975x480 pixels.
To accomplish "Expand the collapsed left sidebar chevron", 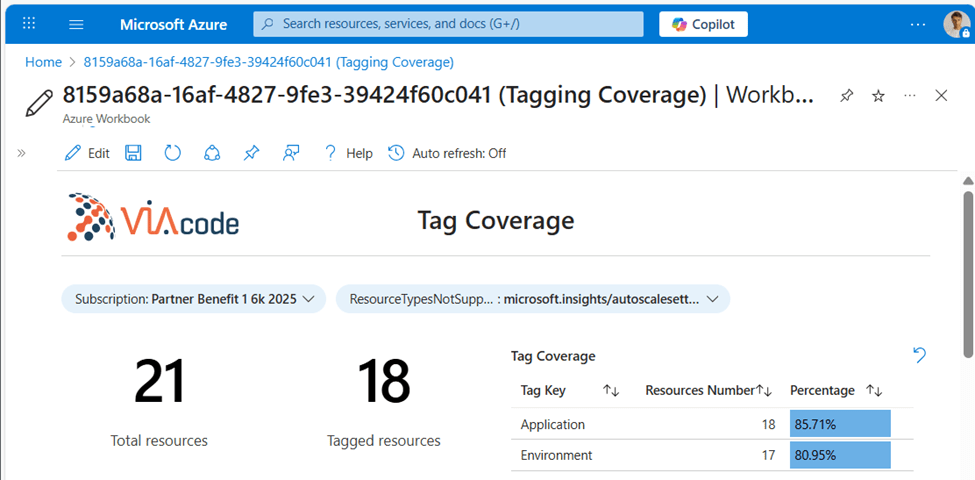I will coord(21,153).
